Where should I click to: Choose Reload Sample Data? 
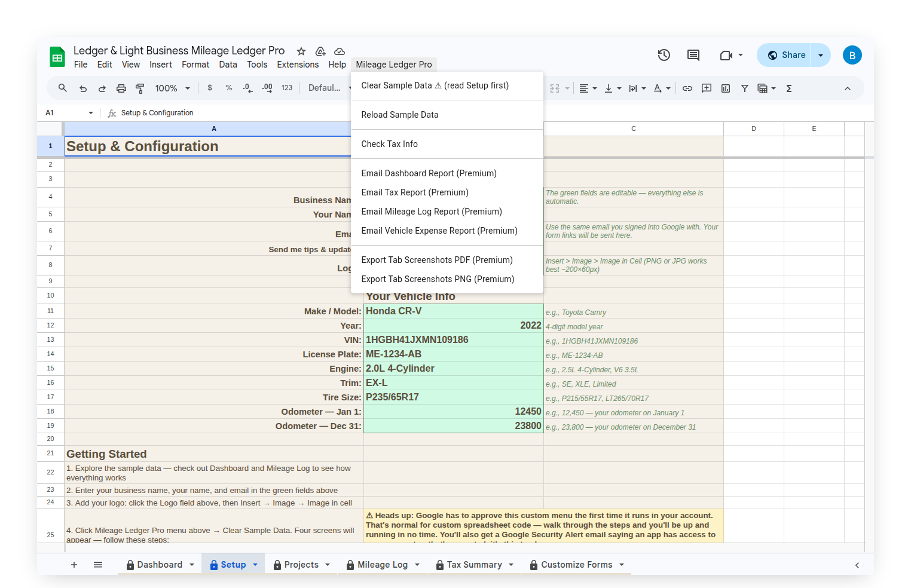447,115
